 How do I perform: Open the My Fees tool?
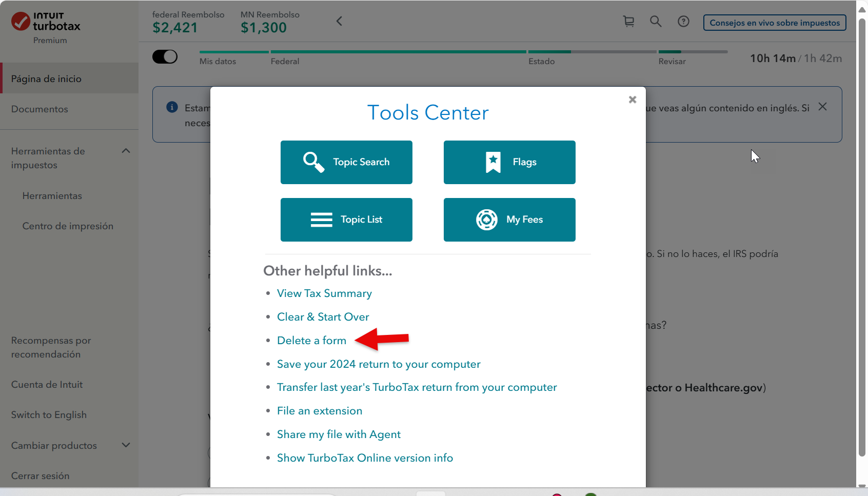click(x=509, y=220)
